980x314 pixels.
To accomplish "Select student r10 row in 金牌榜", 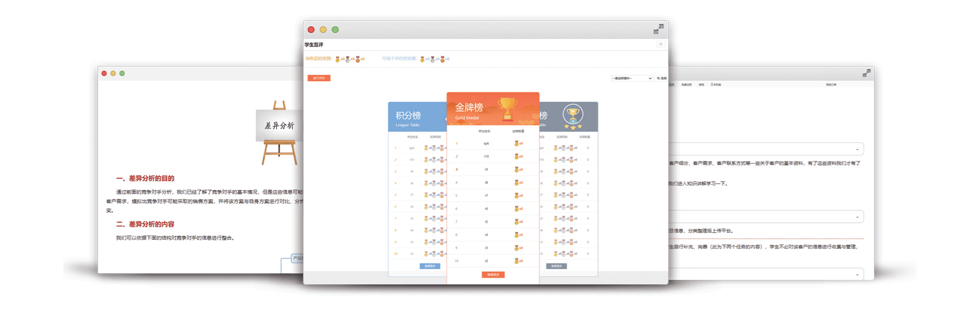I will (486, 156).
